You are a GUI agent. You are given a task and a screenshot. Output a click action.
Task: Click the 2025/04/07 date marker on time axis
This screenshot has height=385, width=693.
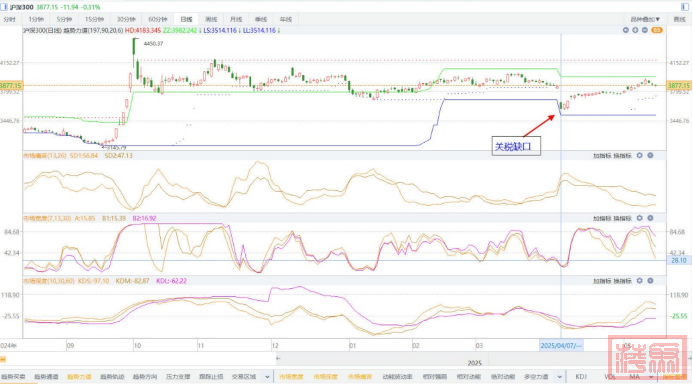[561, 346]
